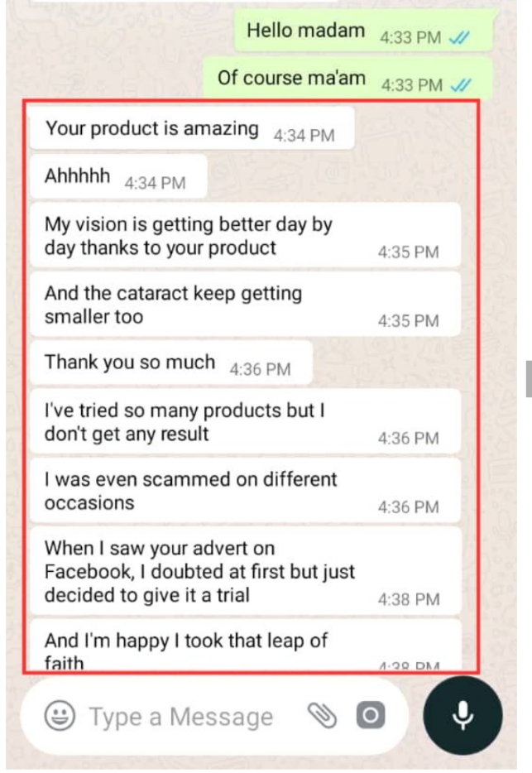This screenshot has height=773, width=532.
Task: Select the Facebook advert message bubble
Action: (x=199, y=571)
